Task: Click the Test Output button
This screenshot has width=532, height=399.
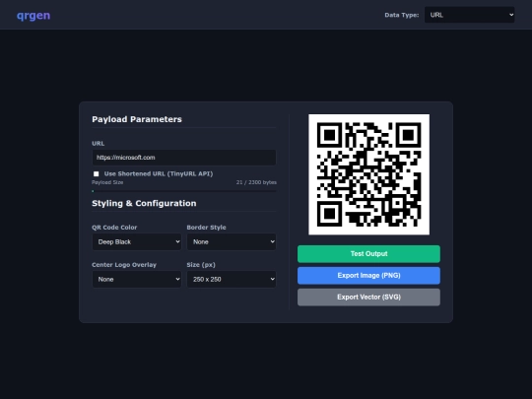Action: (x=368, y=254)
